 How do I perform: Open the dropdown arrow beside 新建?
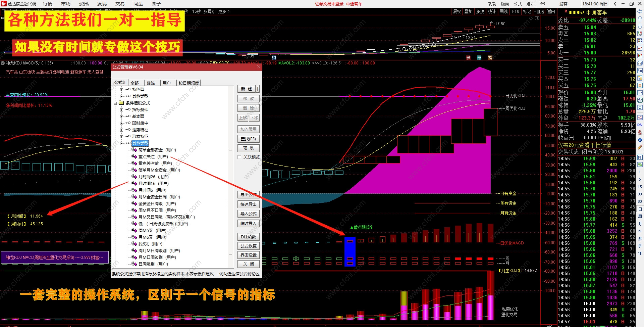[x=258, y=89]
